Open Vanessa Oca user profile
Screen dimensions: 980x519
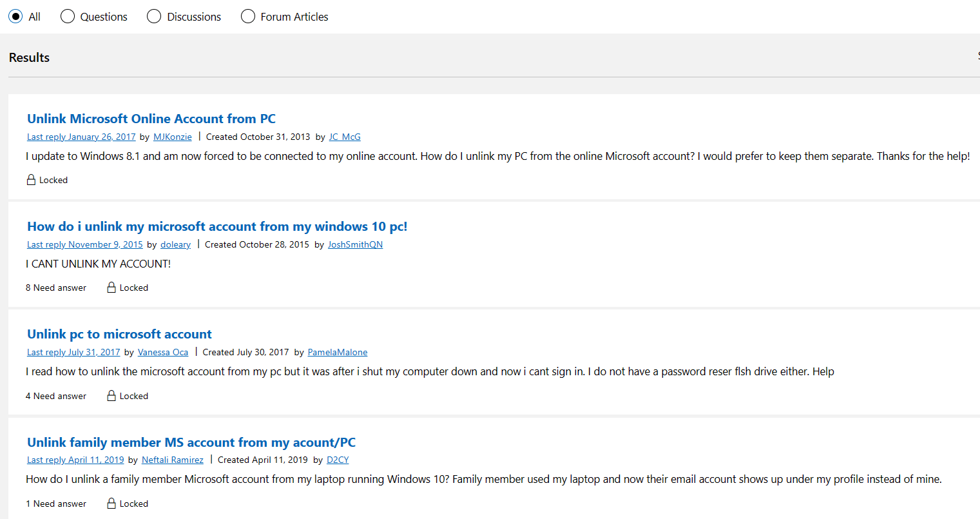click(x=163, y=352)
